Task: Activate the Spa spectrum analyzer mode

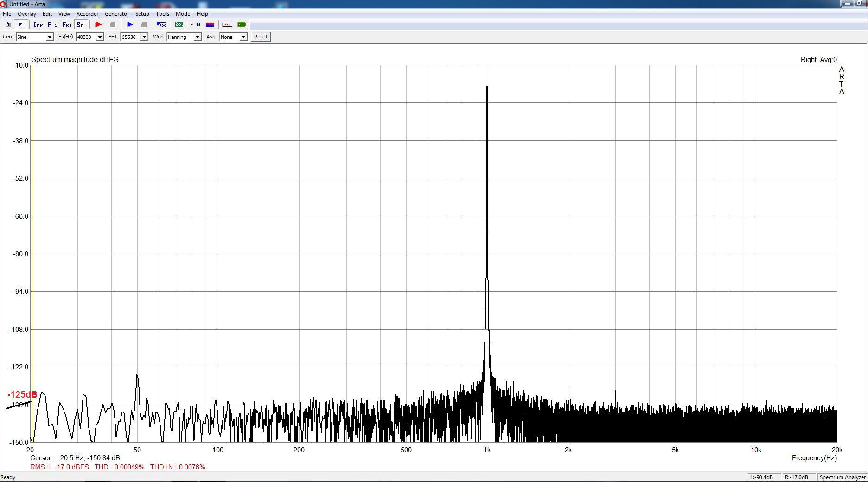Action: (x=82, y=25)
